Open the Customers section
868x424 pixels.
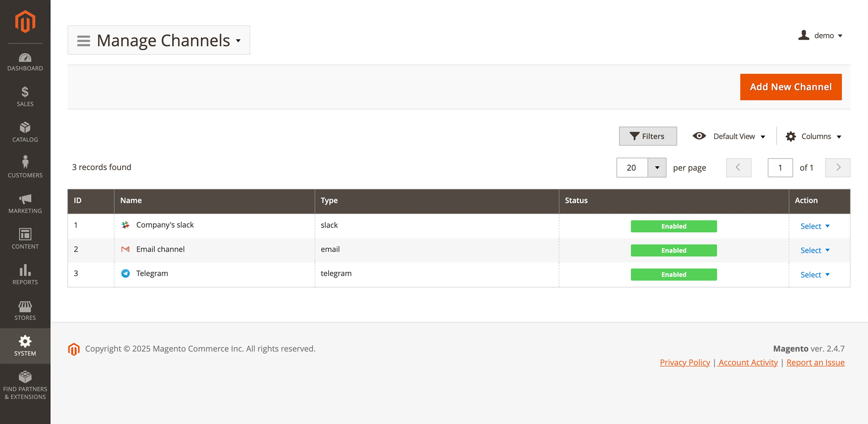click(25, 167)
